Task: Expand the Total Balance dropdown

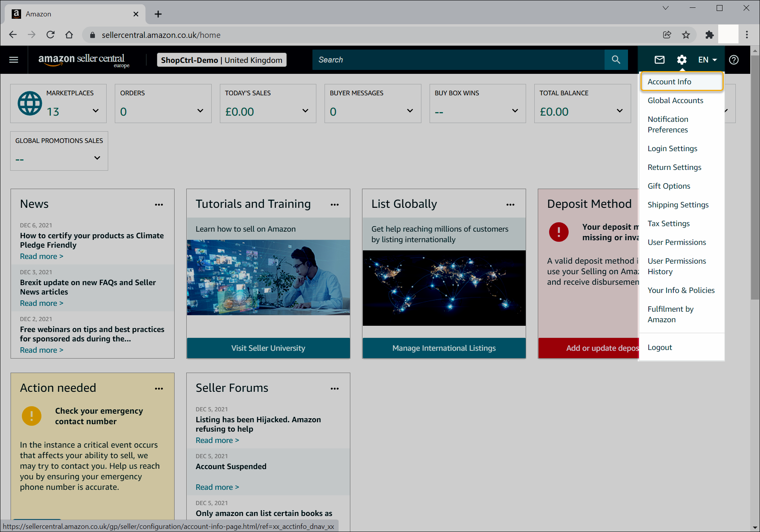Action: click(x=620, y=111)
